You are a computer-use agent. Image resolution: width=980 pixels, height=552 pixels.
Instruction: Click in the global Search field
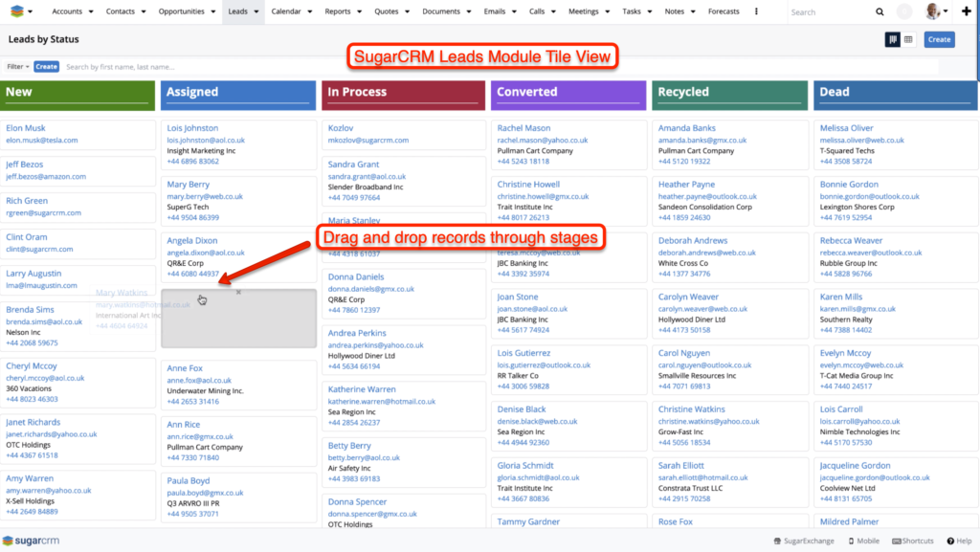[x=830, y=11]
